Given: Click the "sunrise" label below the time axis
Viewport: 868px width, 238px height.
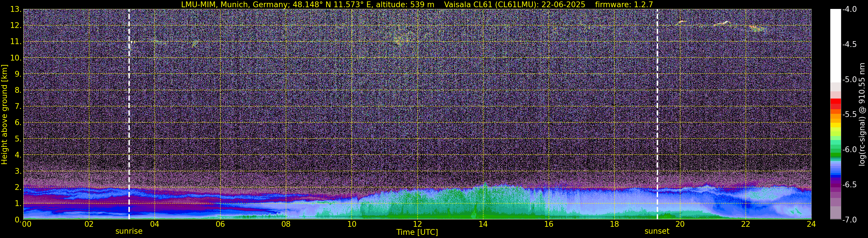Looking at the screenshot, I should pyautogui.click(x=129, y=231).
